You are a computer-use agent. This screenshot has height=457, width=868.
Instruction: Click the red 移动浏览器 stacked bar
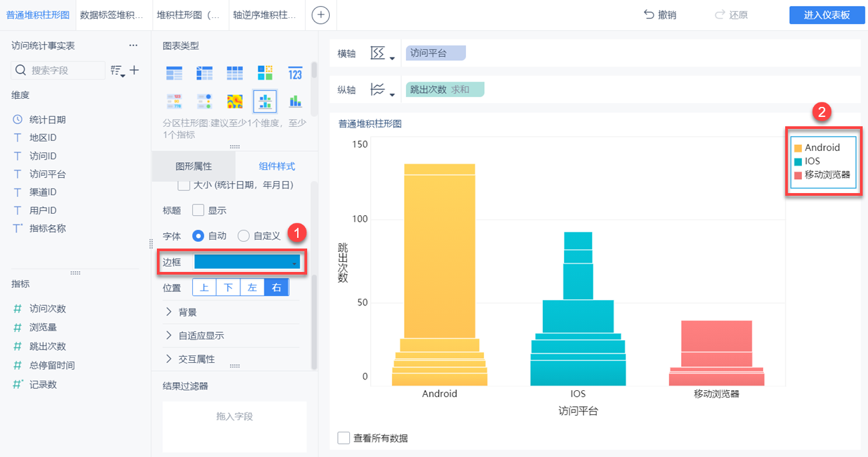point(716,353)
